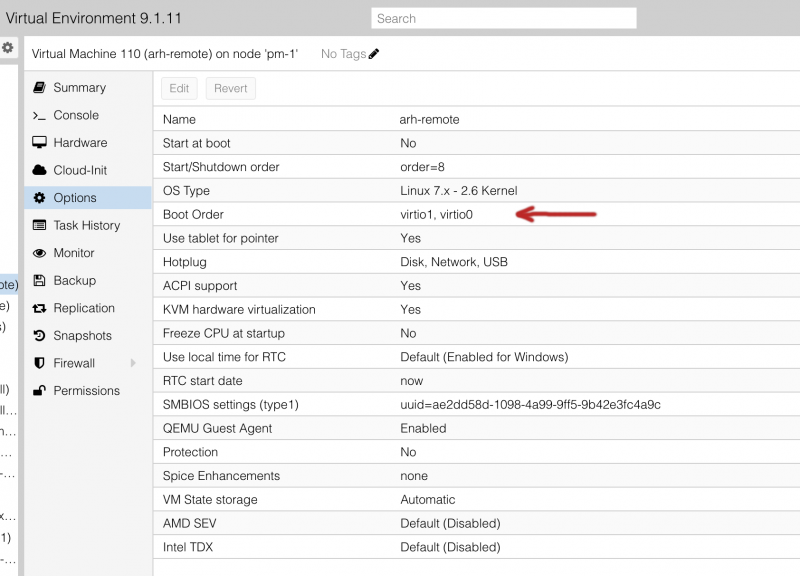
Task: Select the Hotplug row
Action: 477,262
